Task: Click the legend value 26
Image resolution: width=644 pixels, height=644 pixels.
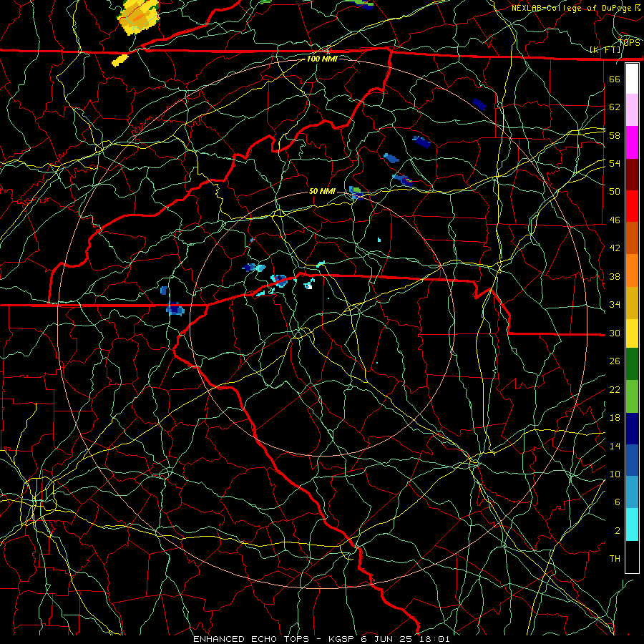Action: (615, 361)
